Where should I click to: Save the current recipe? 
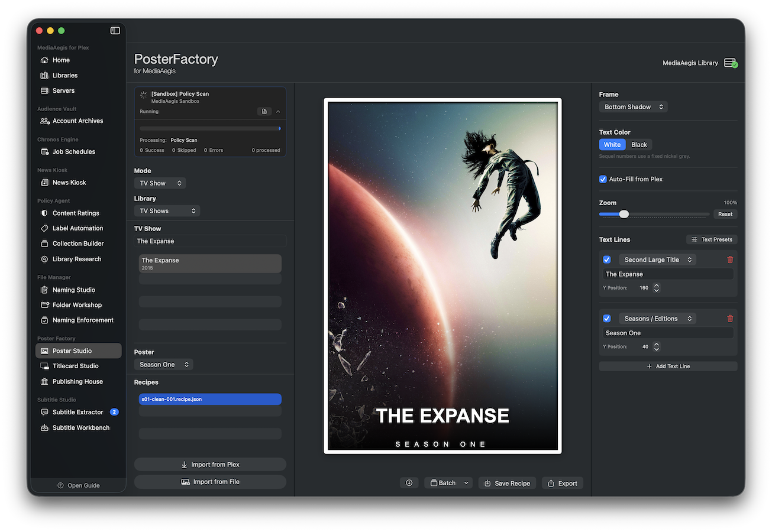[x=507, y=483]
